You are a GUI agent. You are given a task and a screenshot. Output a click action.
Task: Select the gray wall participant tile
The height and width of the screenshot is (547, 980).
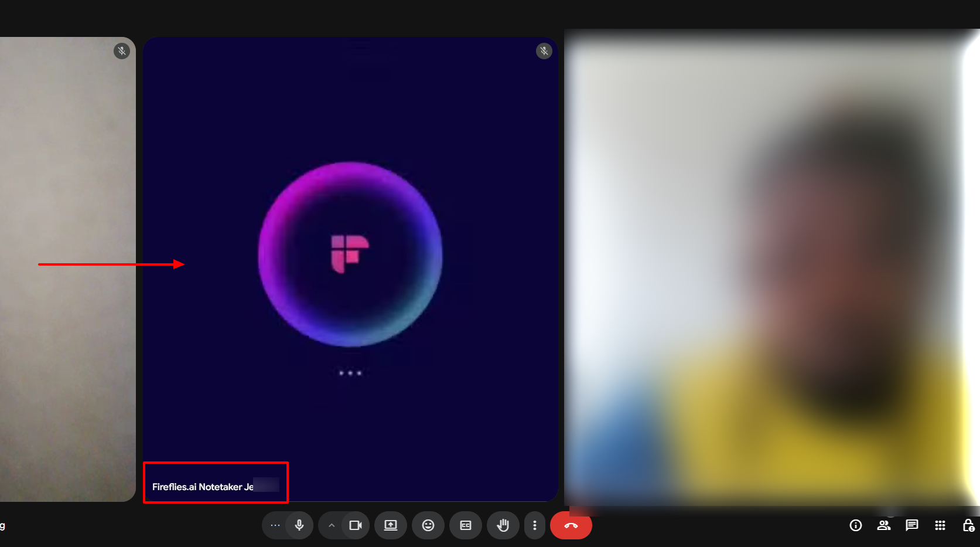tap(68, 269)
